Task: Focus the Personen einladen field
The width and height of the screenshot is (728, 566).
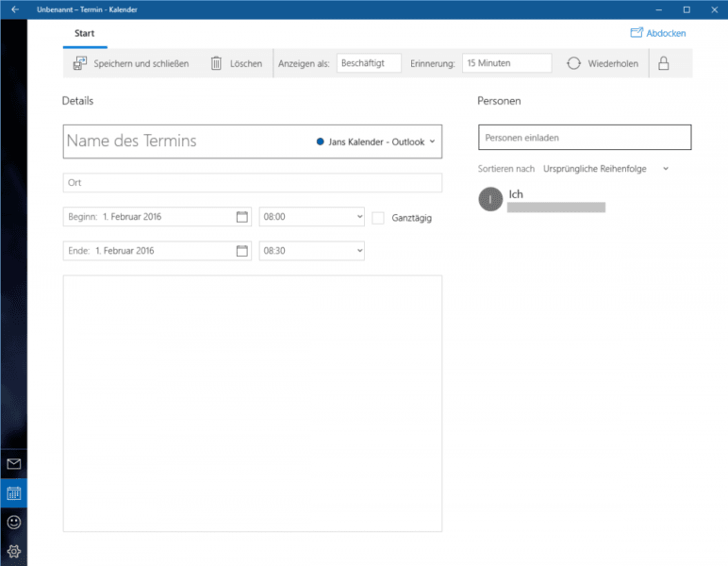Action: pyautogui.click(x=585, y=138)
